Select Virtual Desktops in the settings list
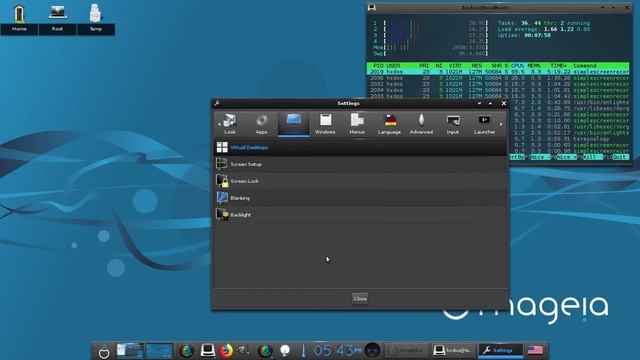This screenshot has width=640, height=360. point(361,147)
